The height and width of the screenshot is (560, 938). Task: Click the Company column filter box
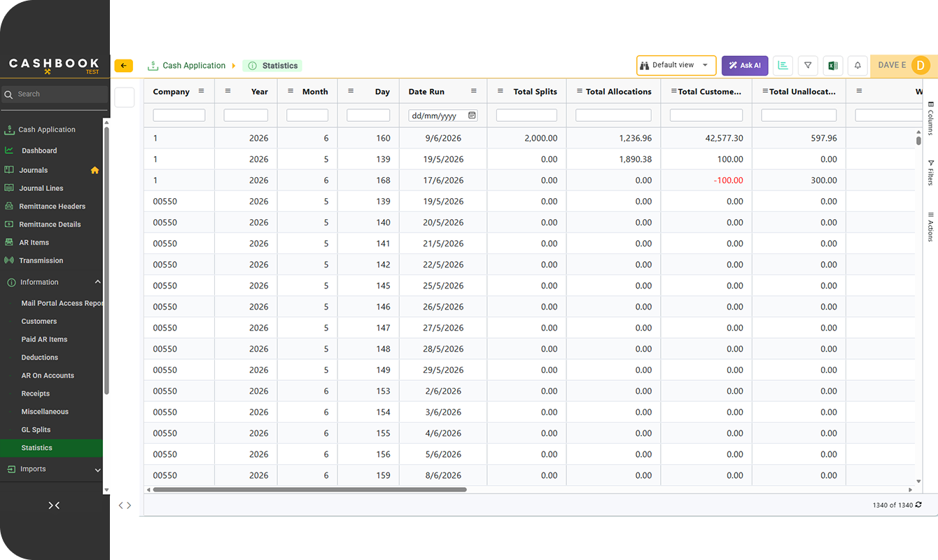179,115
